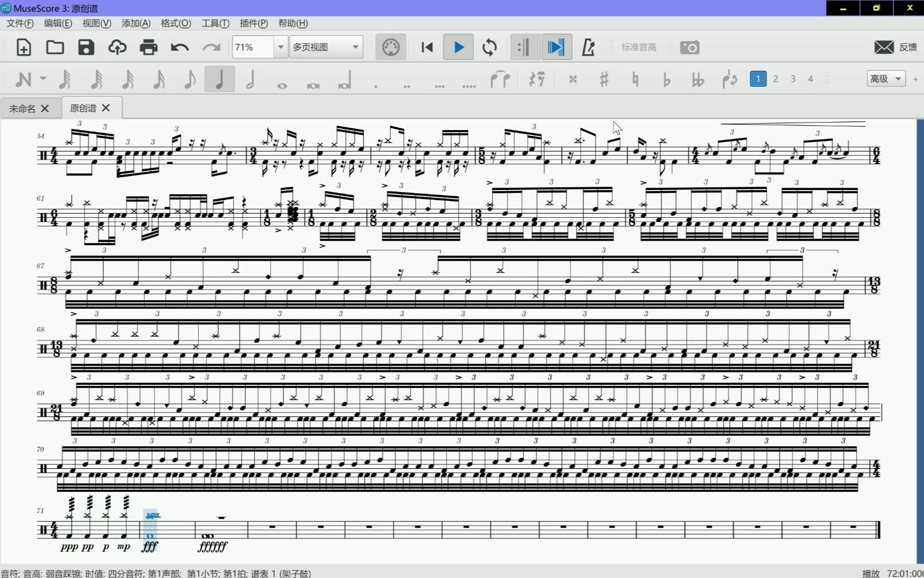Open note input mode dropdown arrow
Viewport: 924px width, 578px height.
[x=43, y=79]
